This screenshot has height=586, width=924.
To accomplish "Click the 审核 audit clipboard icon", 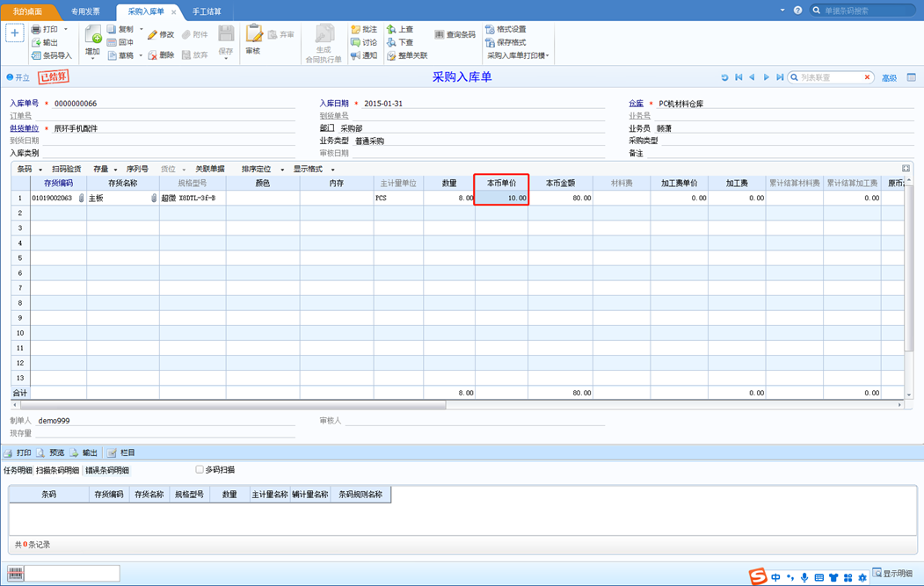I will click(x=254, y=33).
